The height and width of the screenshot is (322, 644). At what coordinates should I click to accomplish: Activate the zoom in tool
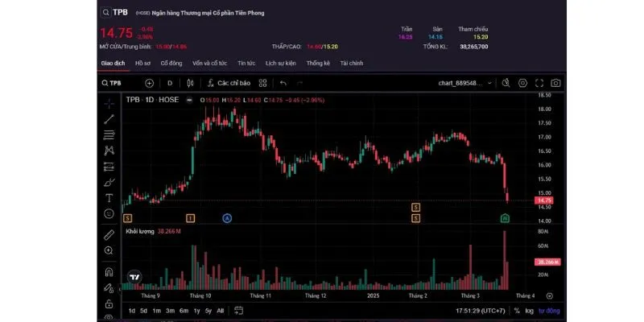[109, 250]
